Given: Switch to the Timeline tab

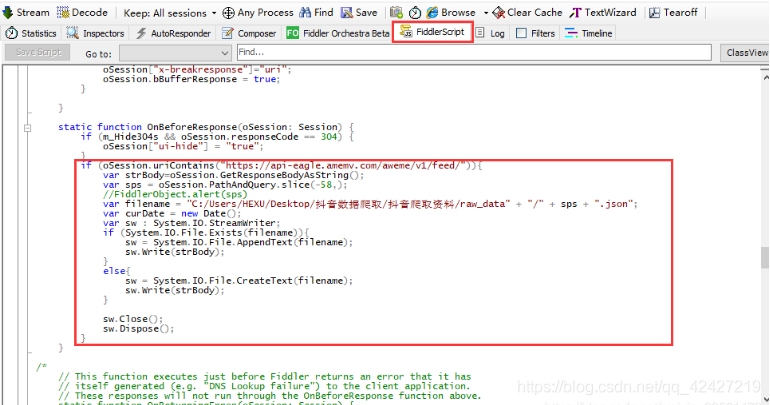Looking at the screenshot, I should click(588, 33).
